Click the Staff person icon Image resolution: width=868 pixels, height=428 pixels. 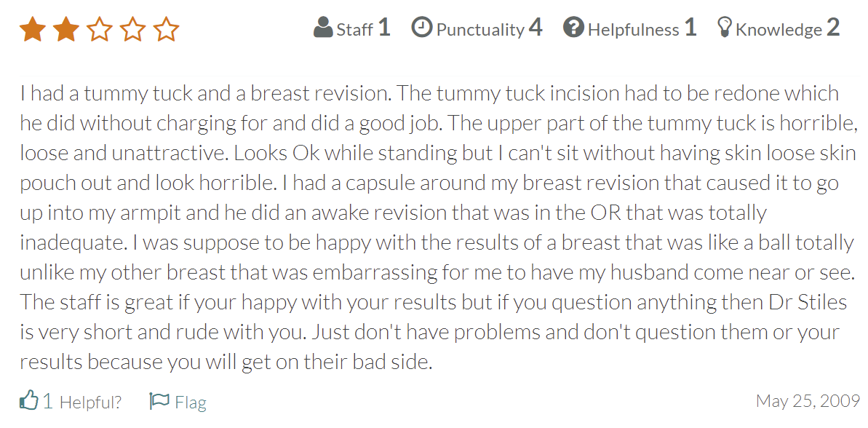[x=323, y=27]
